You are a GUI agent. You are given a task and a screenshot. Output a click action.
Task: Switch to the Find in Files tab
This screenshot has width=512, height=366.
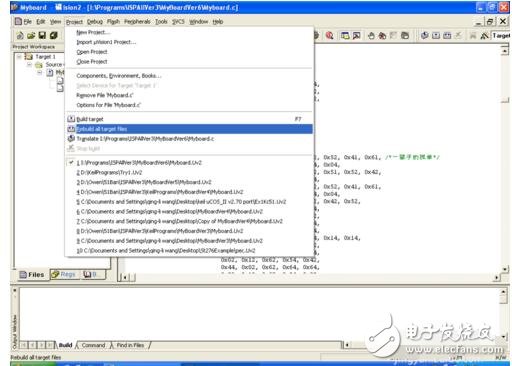[130, 345]
